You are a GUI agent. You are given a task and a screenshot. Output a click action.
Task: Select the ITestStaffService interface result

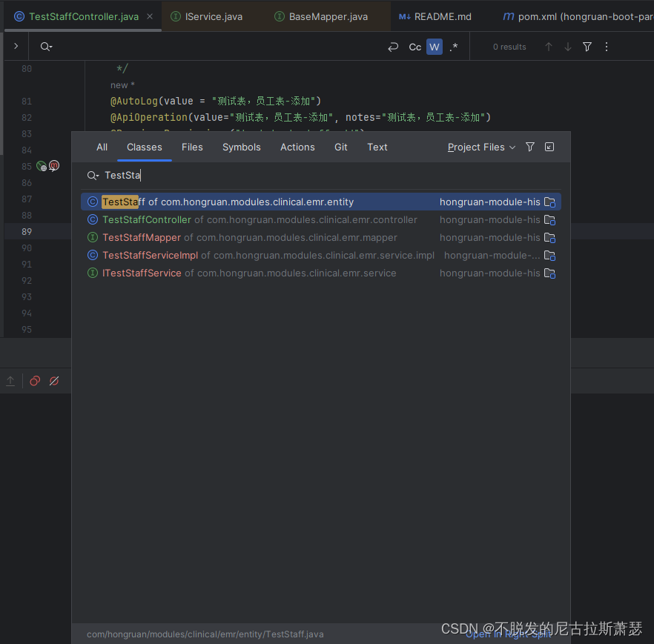point(321,273)
